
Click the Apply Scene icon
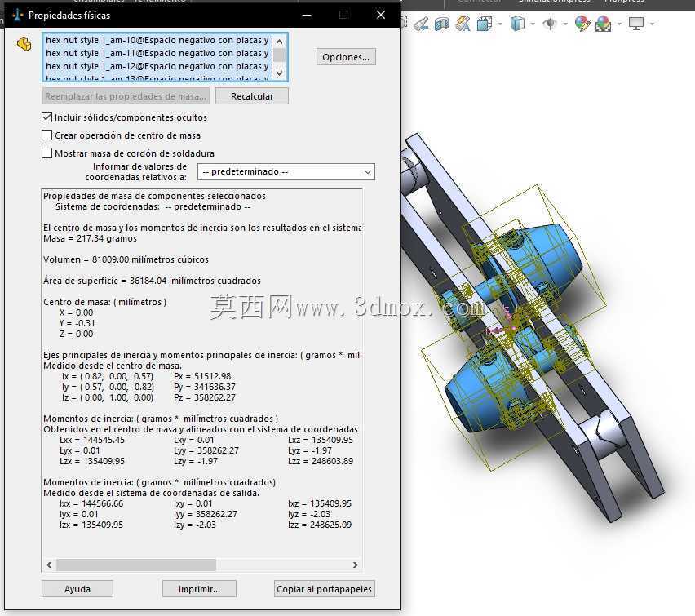pos(604,24)
